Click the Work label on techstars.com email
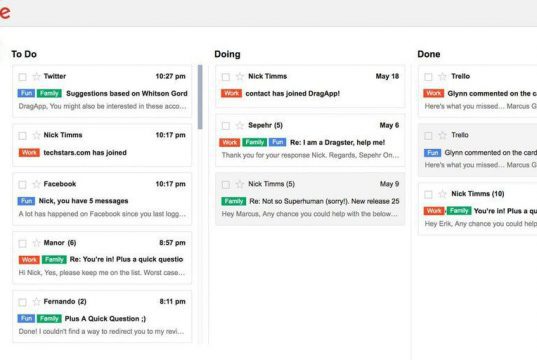 click(29, 152)
